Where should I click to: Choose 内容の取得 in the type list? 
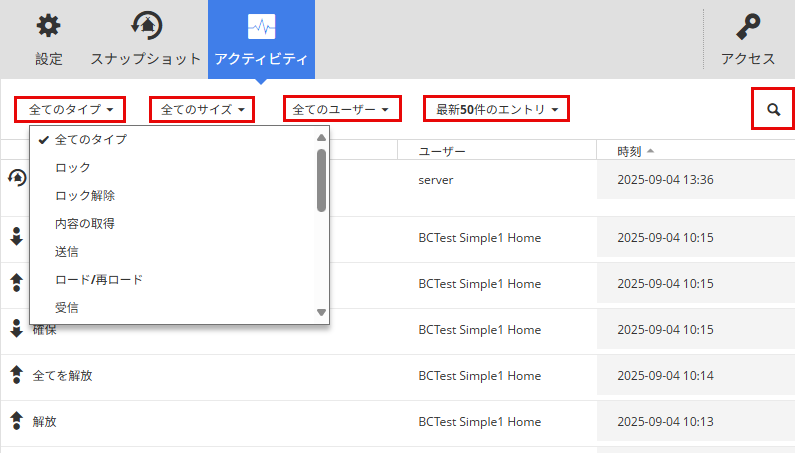coord(84,223)
